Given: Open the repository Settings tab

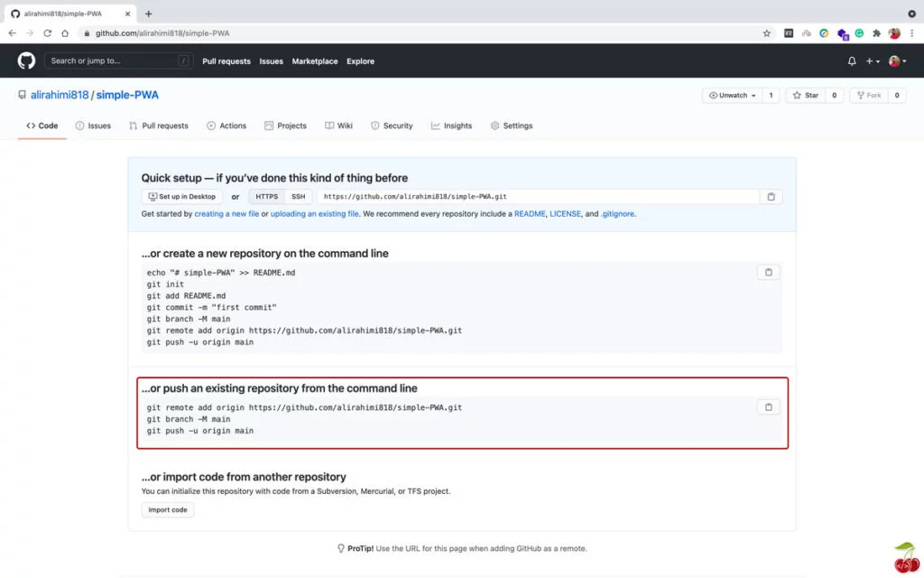Looking at the screenshot, I should [x=512, y=126].
